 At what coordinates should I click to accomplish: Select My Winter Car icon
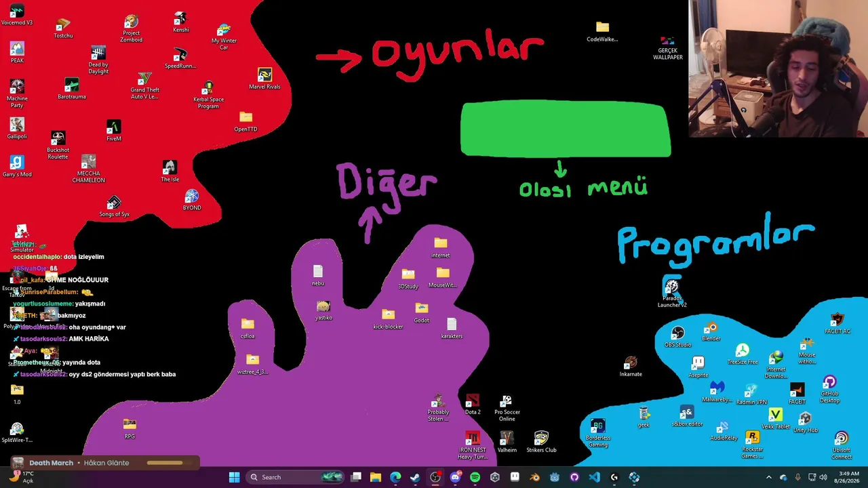pyautogui.click(x=224, y=37)
